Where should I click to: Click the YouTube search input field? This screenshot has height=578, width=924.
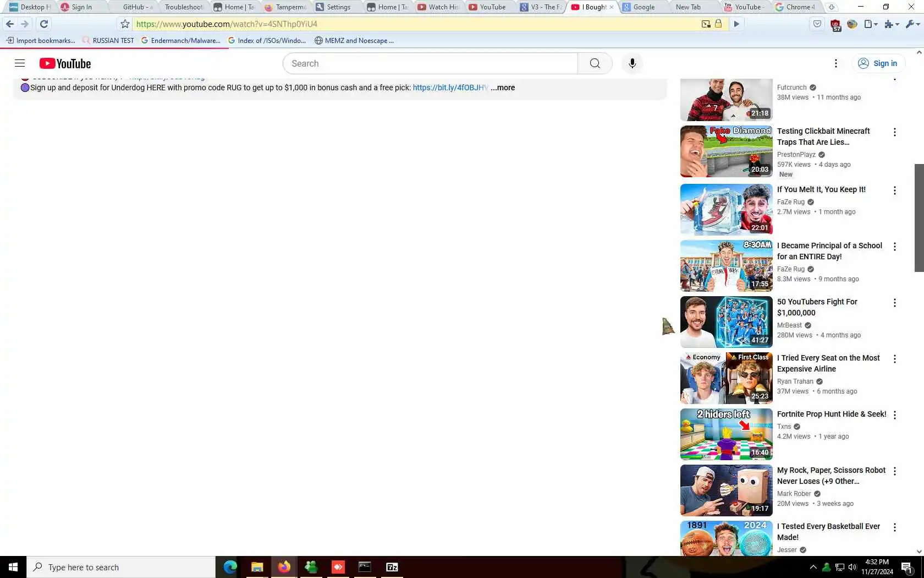430,63
